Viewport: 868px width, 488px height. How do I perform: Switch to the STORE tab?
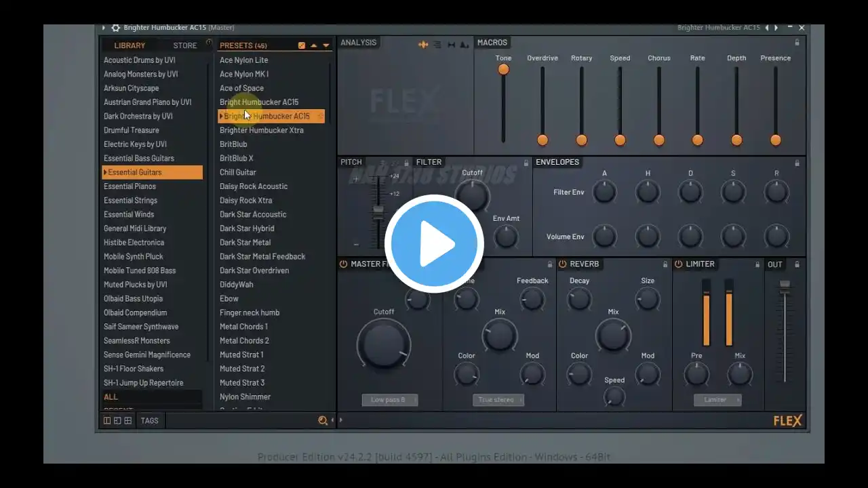(185, 45)
